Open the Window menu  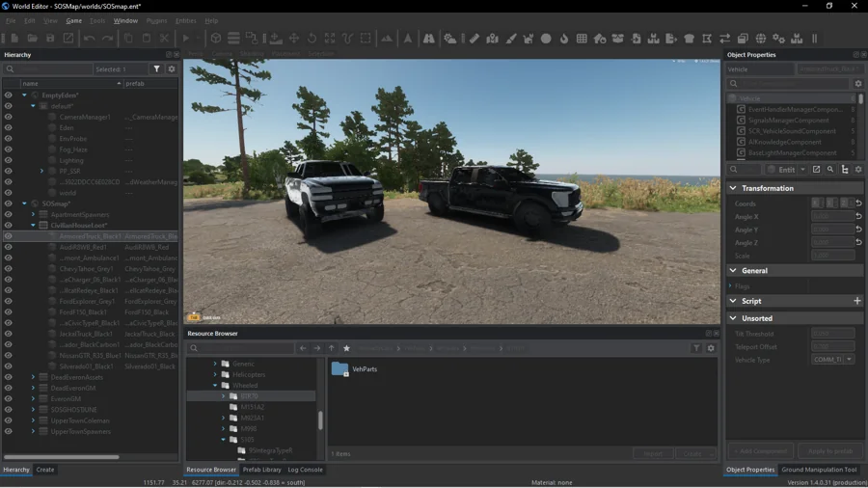point(125,20)
